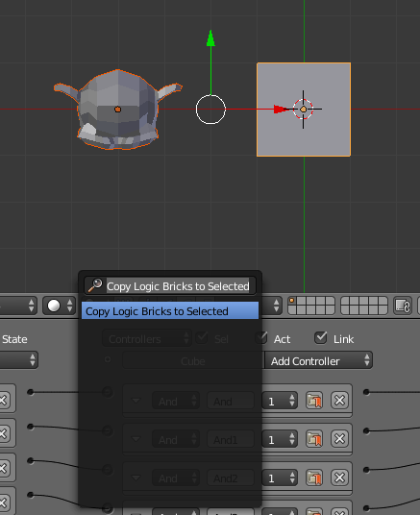Select the Cube object in the viewport
This screenshot has width=420, height=515.
point(304,110)
